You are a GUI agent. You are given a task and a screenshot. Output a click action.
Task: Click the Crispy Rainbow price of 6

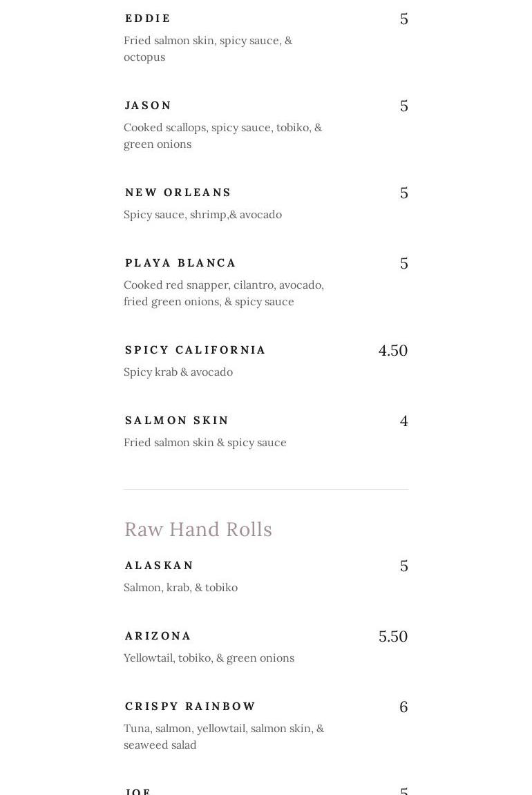click(403, 707)
